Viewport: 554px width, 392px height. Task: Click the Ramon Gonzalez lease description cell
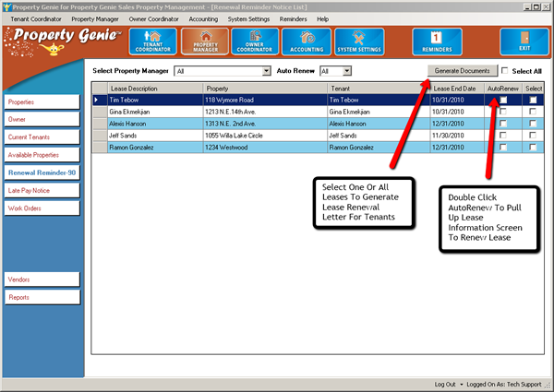coord(155,148)
